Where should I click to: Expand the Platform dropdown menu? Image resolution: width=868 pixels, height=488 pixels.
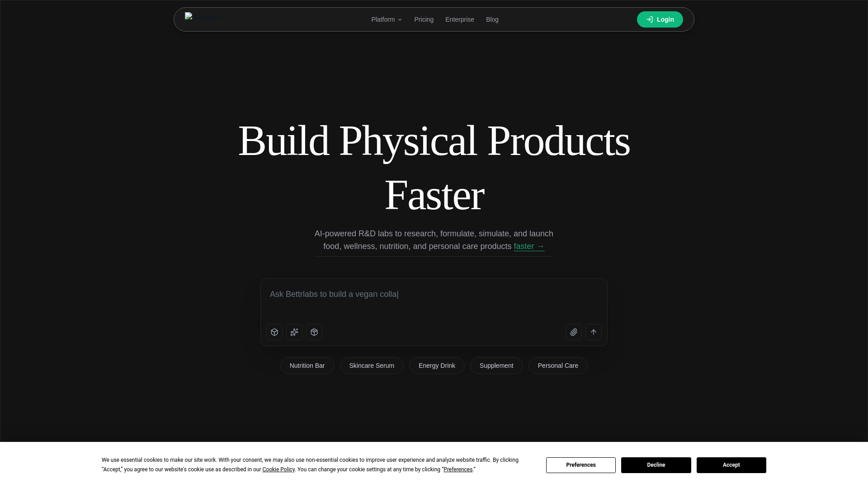[x=387, y=19]
